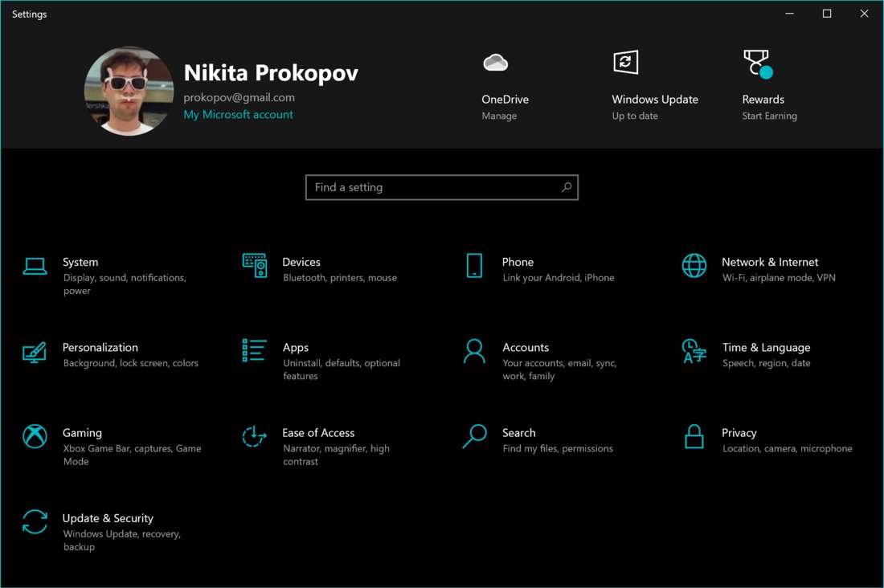
Task: Open the Privacy padlock icon
Action: point(694,437)
